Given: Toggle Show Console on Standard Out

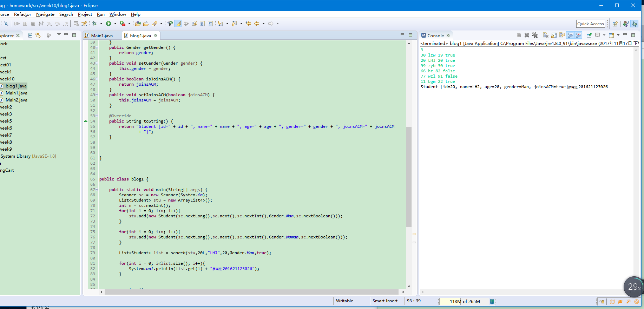Looking at the screenshot, I should (x=570, y=35).
